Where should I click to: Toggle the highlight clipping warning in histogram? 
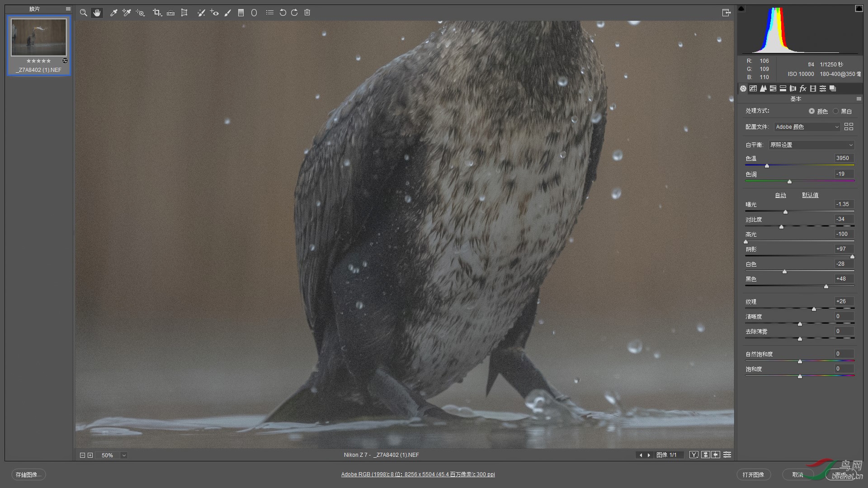pos(859,9)
